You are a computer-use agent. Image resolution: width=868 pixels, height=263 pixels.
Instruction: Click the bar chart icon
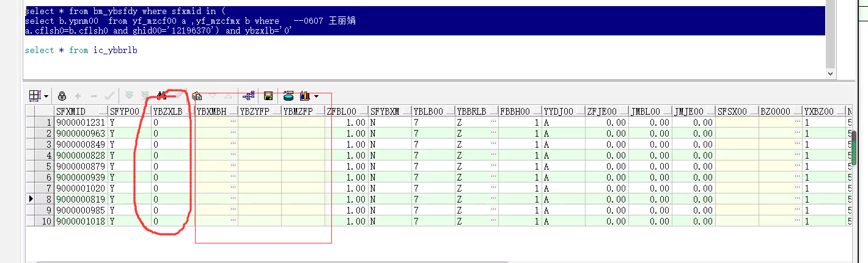click(x=305, y=96)
